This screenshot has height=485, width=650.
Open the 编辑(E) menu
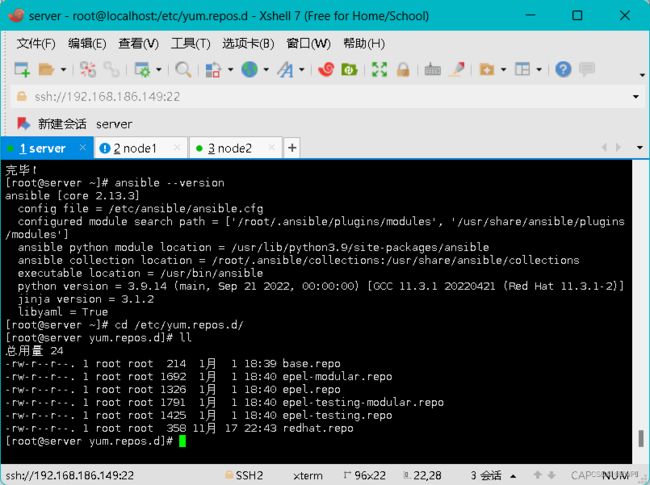(x=87, y=44)
